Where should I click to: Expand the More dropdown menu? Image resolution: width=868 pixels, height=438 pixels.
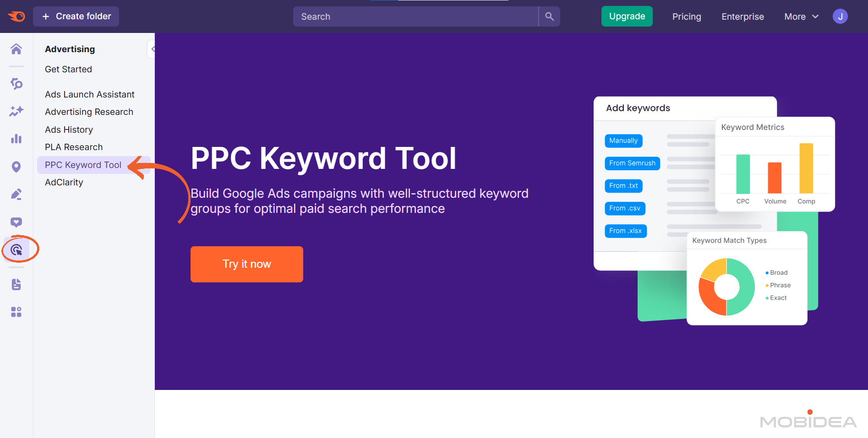point(801,16)
